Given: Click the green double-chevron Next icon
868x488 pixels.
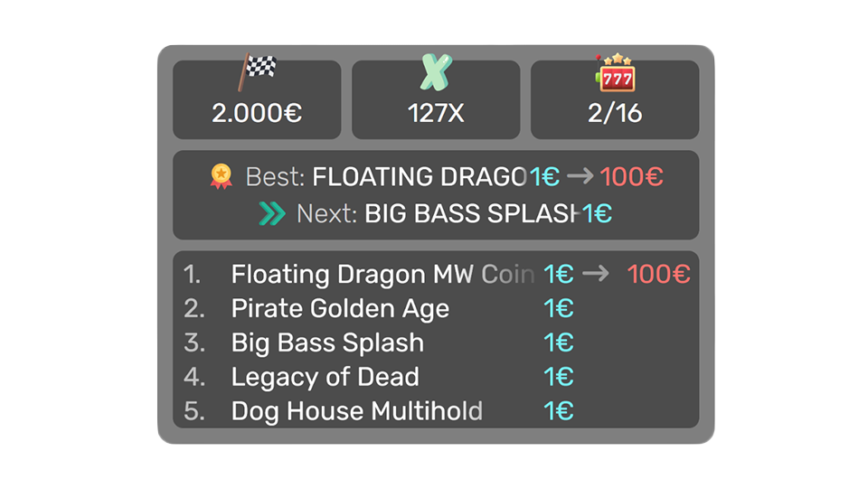Looking at the screenshot, I should [271, 213].
